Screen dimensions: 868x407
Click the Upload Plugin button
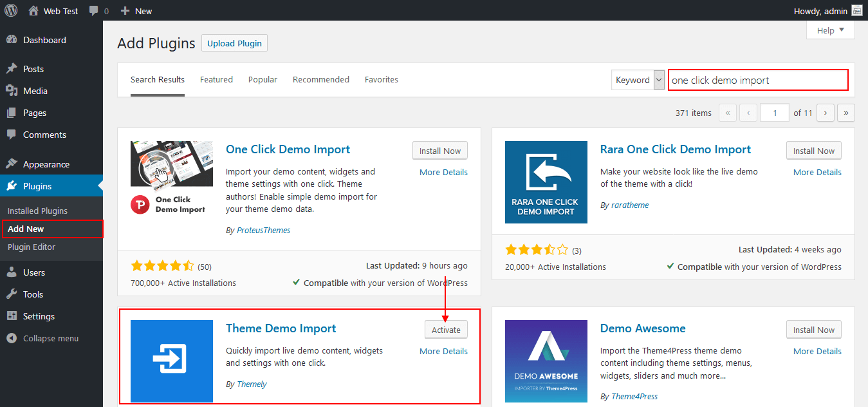tap(234, 43)
